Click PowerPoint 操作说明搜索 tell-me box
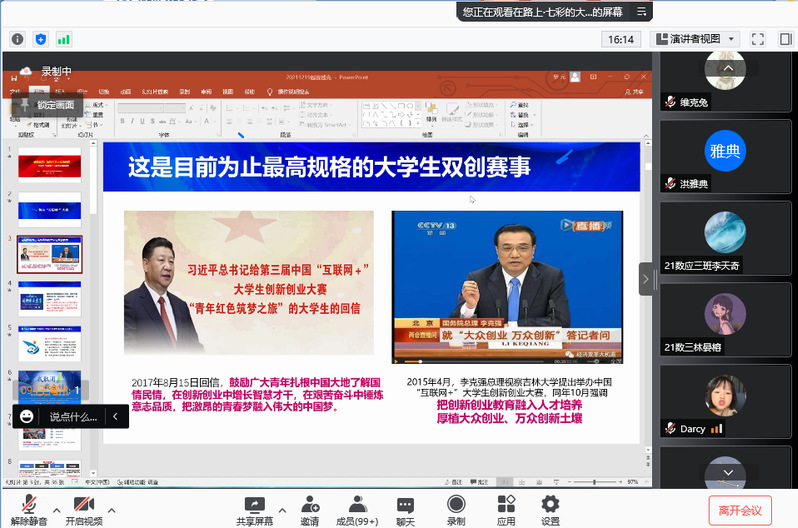 click(x=288, y=92)
